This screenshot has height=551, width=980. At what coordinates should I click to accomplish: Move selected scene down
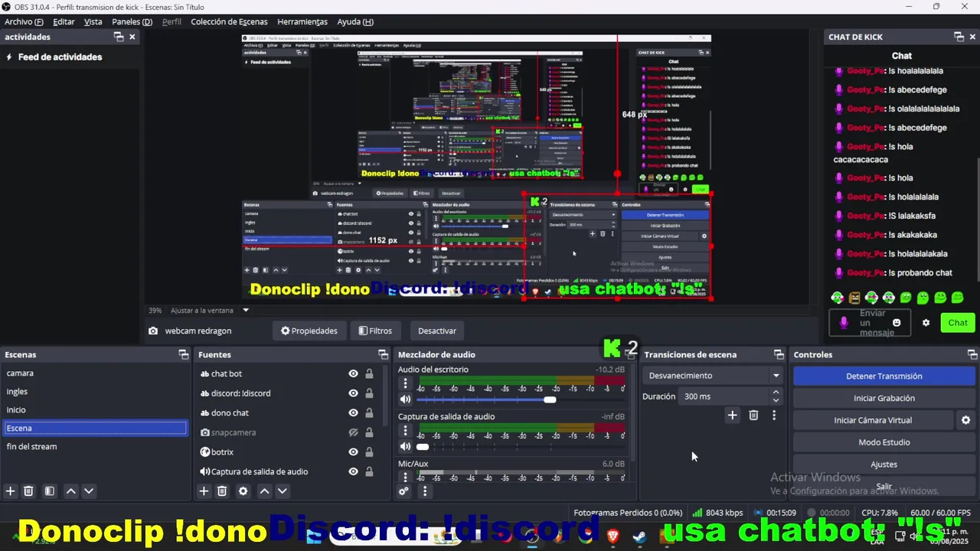click(x=89, y=491)
